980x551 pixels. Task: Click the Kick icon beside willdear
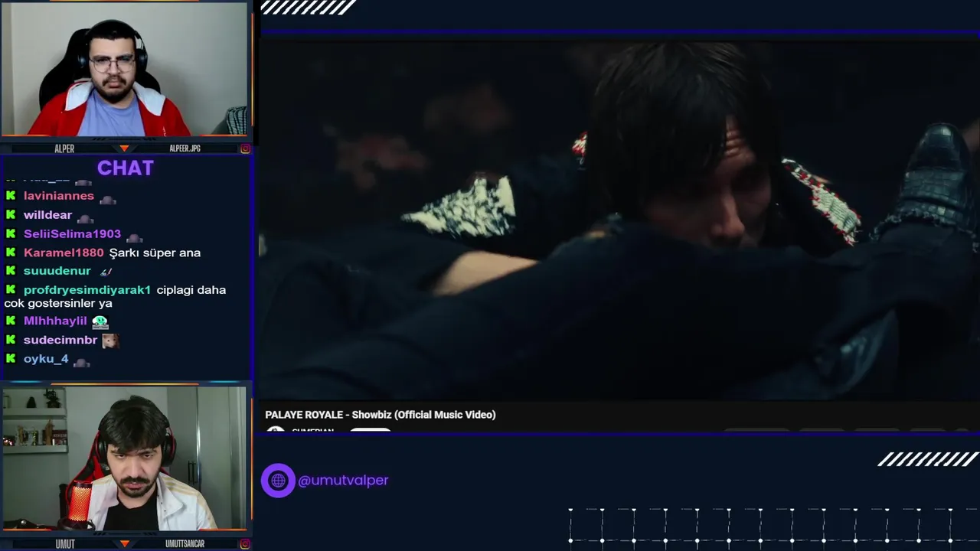[11, 215]
